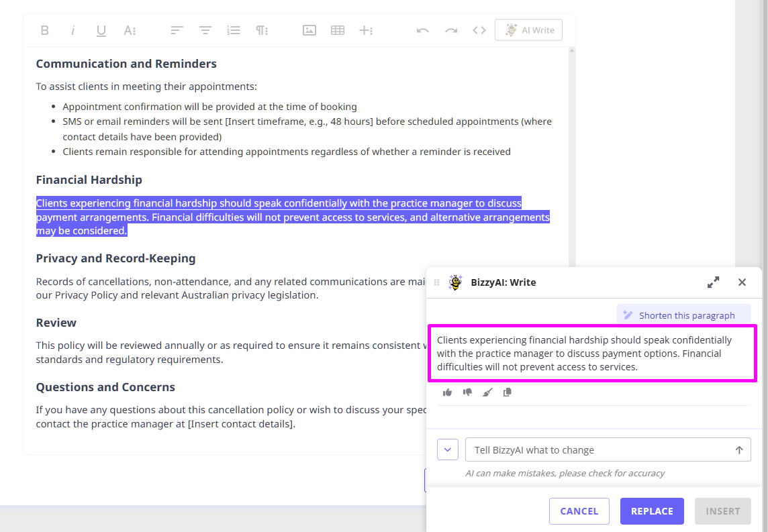Insert an image into the document

coord(309,30)
